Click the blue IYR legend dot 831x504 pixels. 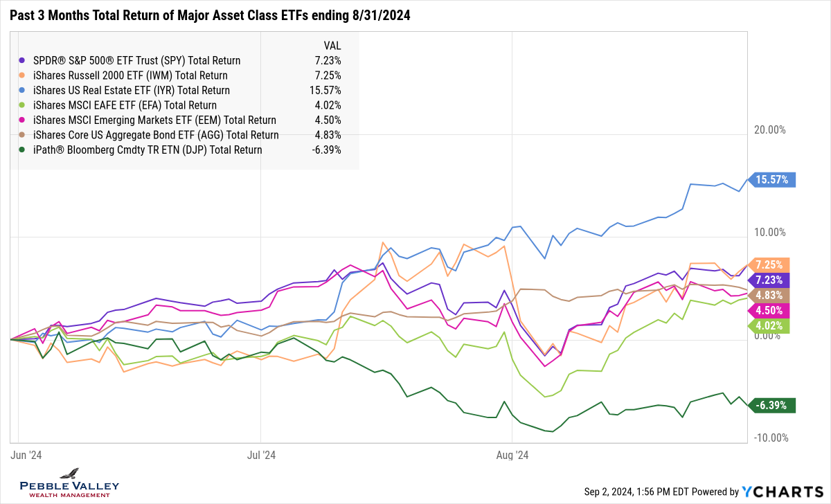tap(24, 91)
